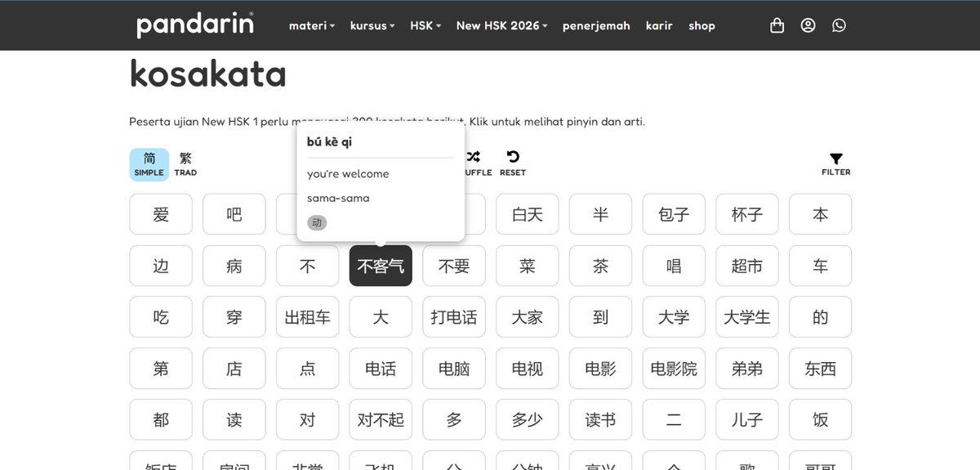Open the 车 vocabulary card

[820, 266]
